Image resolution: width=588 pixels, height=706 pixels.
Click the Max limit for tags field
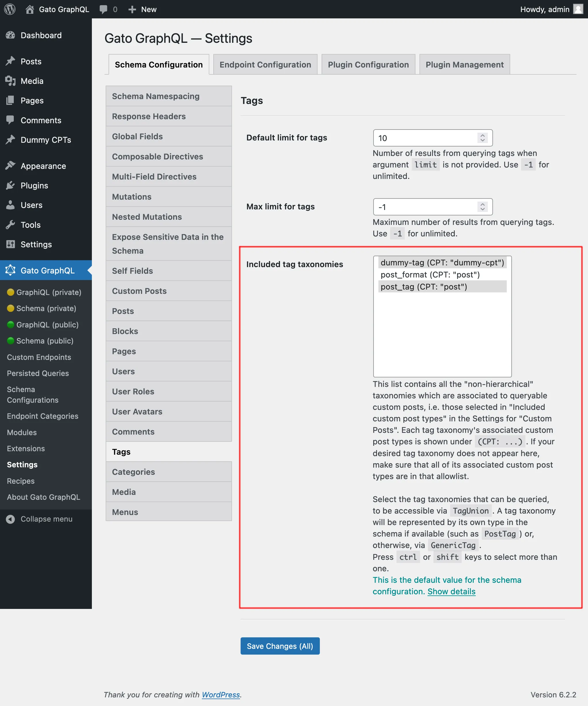click(432, 207)
